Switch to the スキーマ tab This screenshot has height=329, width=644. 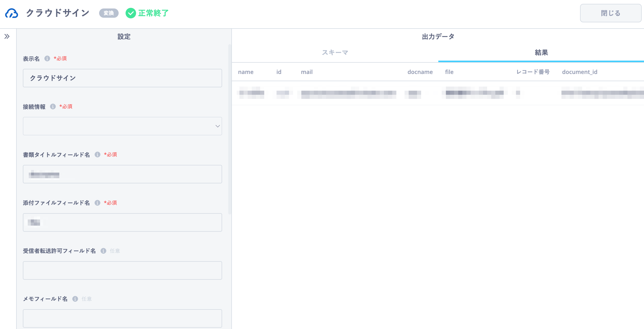[335, 53]
